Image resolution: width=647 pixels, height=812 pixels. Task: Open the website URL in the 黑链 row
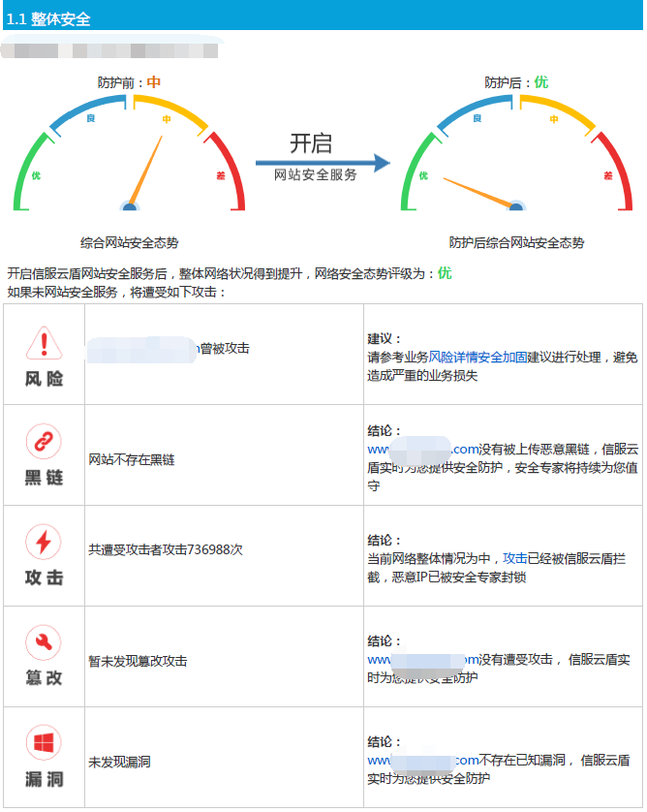click(423, 449)
